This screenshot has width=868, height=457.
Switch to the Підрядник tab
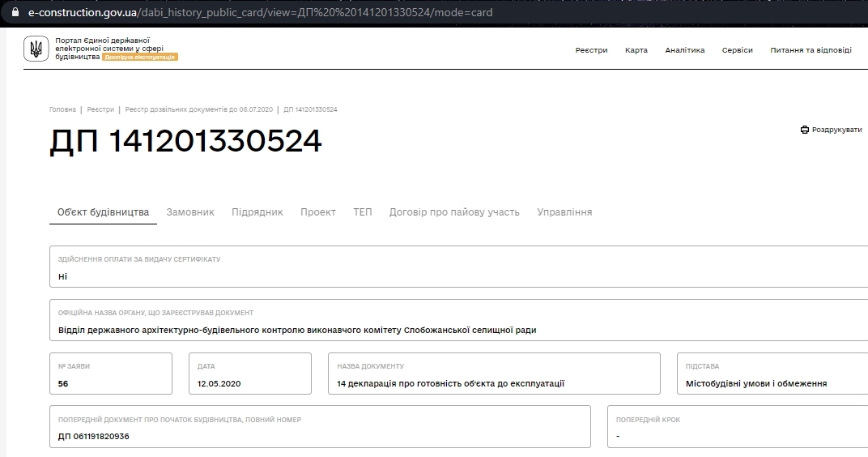click(x=257, y=212)
